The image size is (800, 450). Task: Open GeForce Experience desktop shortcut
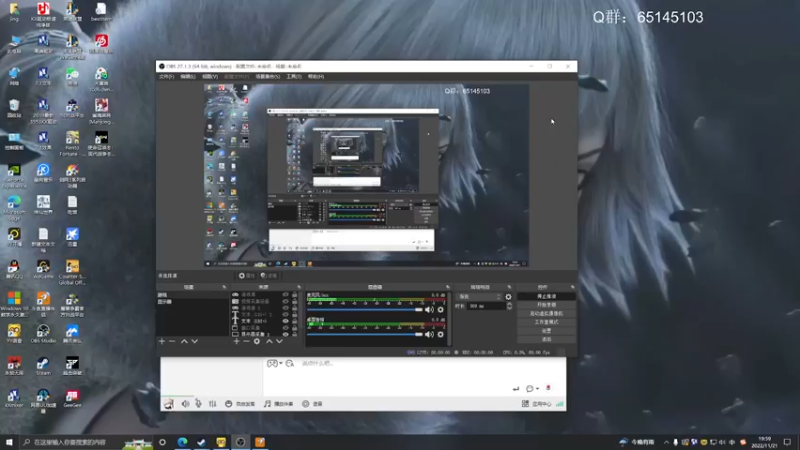click(x=14, y=177)
